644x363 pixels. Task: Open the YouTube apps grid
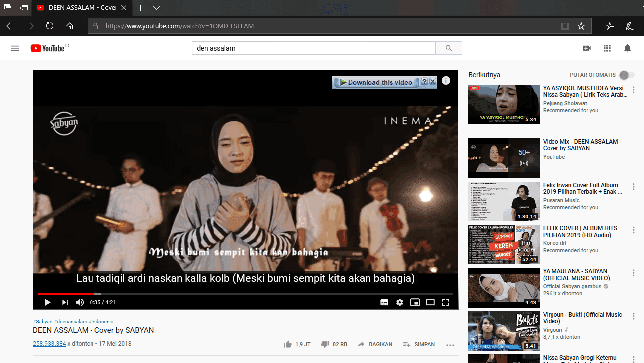click(x=607, y=48)
